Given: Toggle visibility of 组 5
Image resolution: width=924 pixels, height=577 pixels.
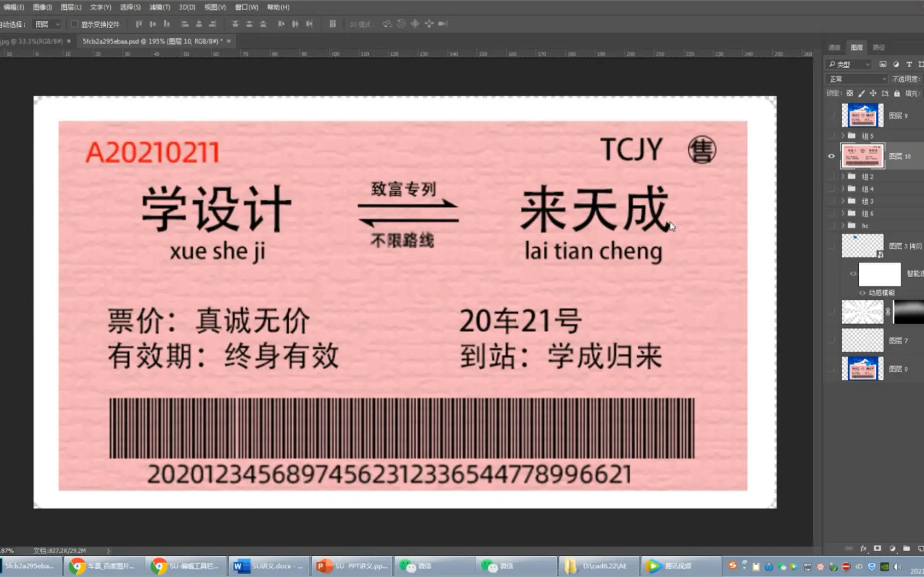Looking at the screenshot, I should [831, 136].
